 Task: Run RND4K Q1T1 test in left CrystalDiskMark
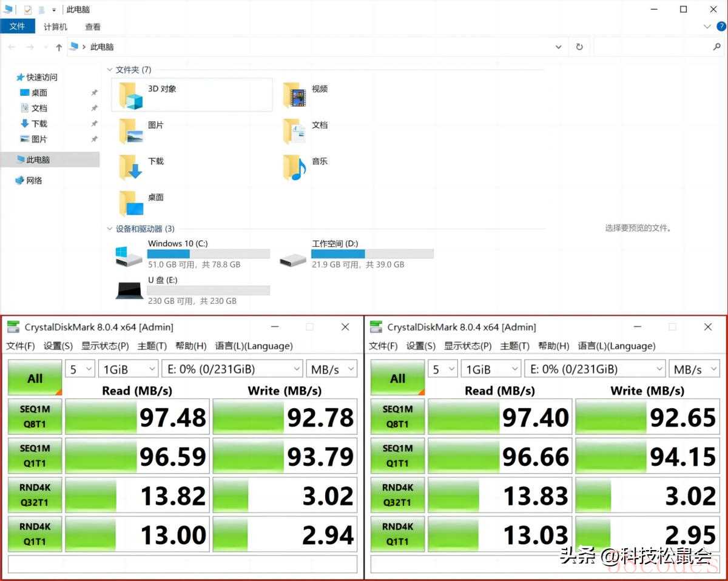[35, 534]
